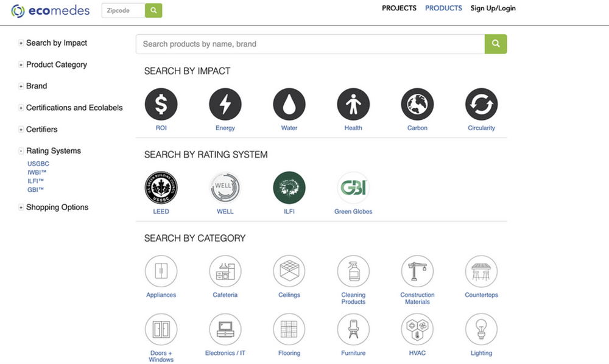Select the Flooring category icon
The image size is (609, 364).
coord(289,329)
